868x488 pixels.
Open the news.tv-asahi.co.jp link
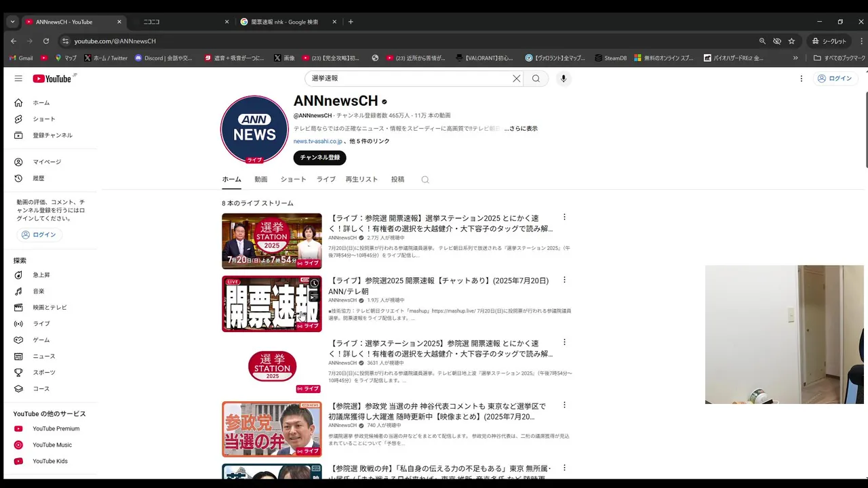pyautogui.click(x=318, y=142)
